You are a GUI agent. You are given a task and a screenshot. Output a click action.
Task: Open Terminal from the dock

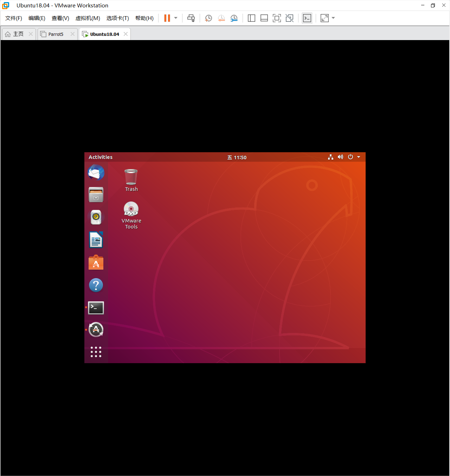pos(96,308)
